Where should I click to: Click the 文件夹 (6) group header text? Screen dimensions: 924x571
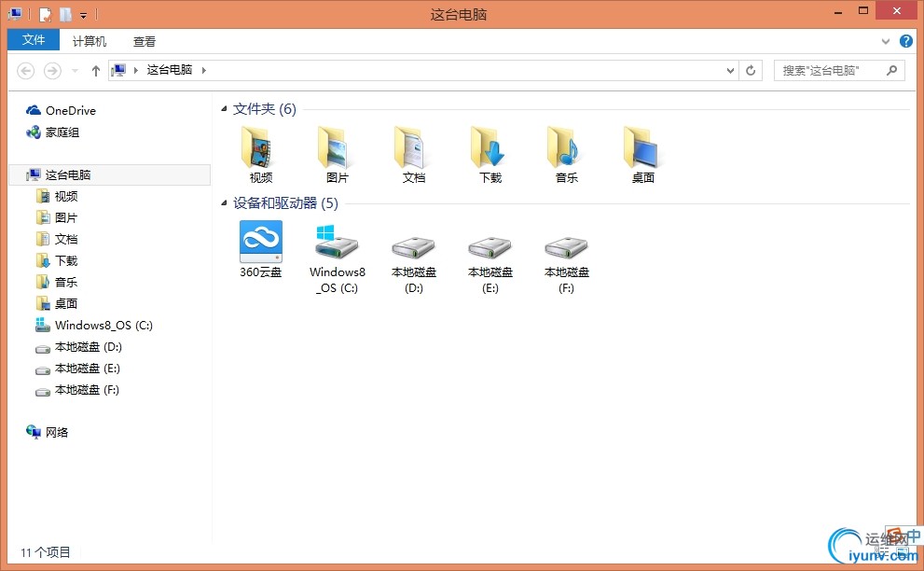tap(265, 108)
